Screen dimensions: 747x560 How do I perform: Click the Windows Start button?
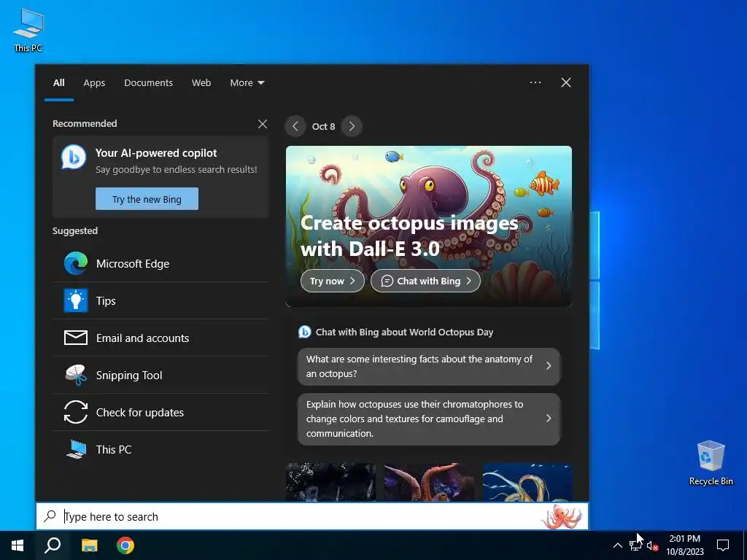[x=18, y=545]
